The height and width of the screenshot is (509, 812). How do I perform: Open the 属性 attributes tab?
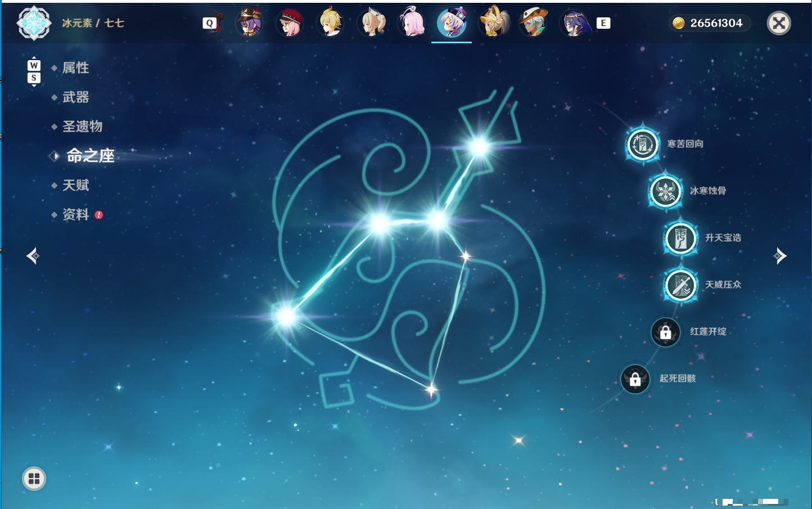point(75,68)
